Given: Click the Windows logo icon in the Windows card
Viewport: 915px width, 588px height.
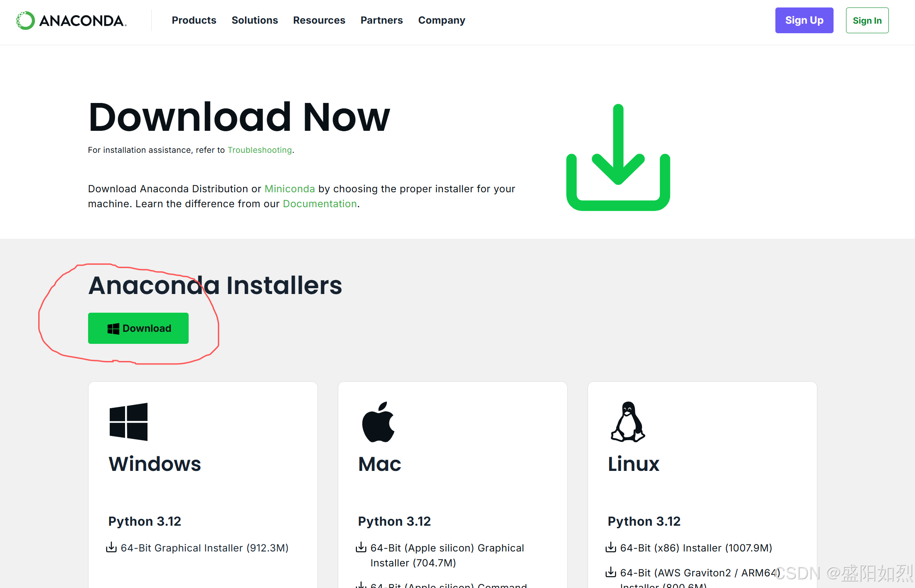Looking at the screenshot, I should (x=128, y=421).
